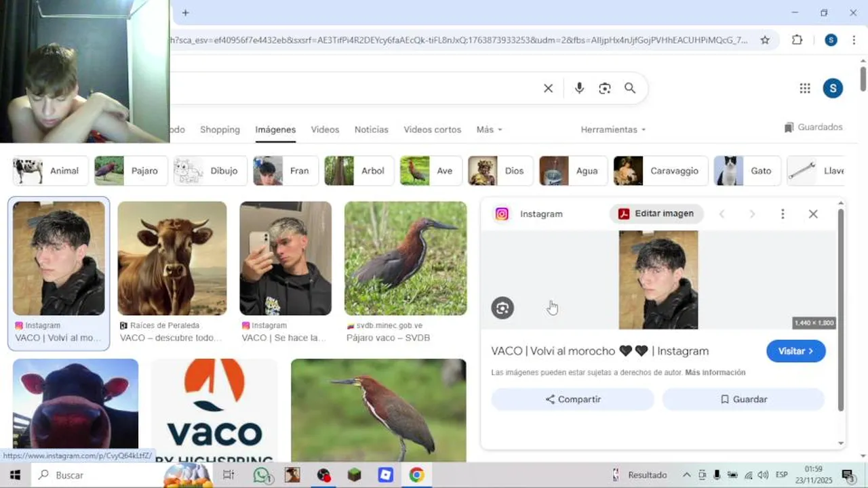Screen dimensions: 868x488
Task: Start voice search with microphone icon
Action: pyautogui.click(x=579, y=88)
